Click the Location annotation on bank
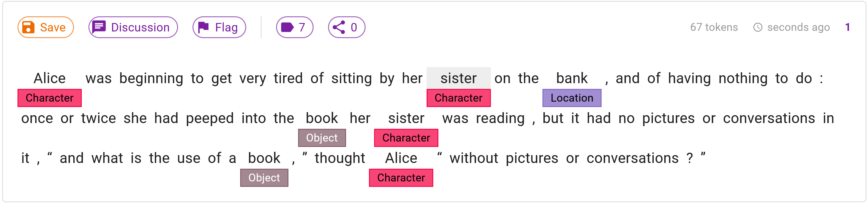868x205 pixels. coord(572,98)
